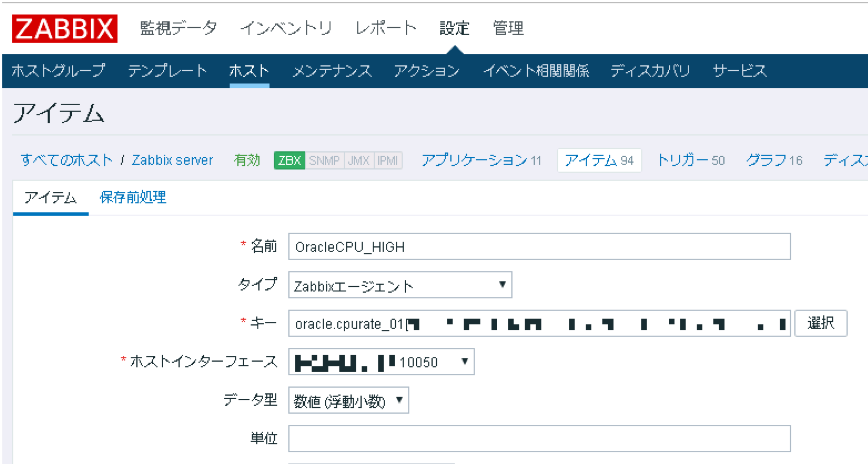Open the Zabbix server host link
The width and height of the screenshot is (868, 464).
click(172, 160)
